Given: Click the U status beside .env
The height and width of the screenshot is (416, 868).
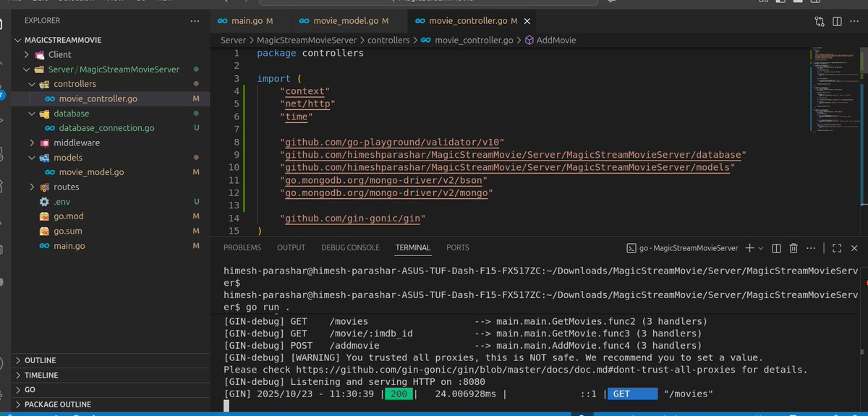Looking at the screenshot, I should click(x=196, y=201).
